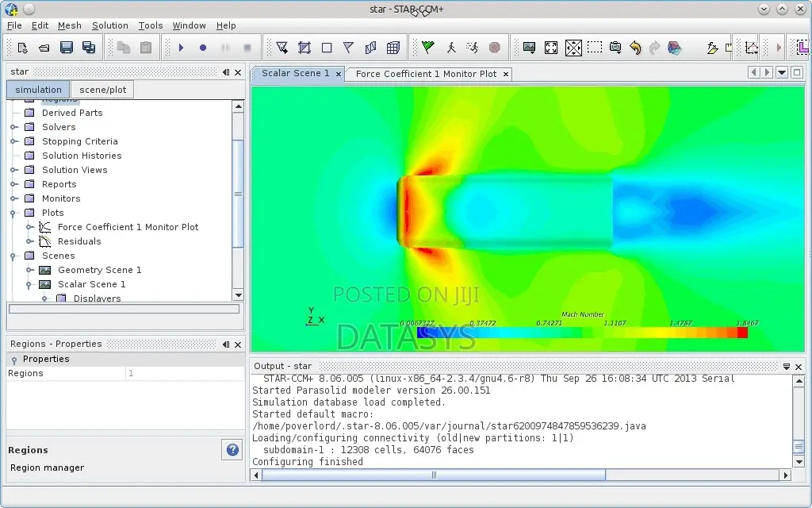812x508 pixels.
Task: Click the view orientation crossed-arrows icon
Action: [x=573, y=48]
